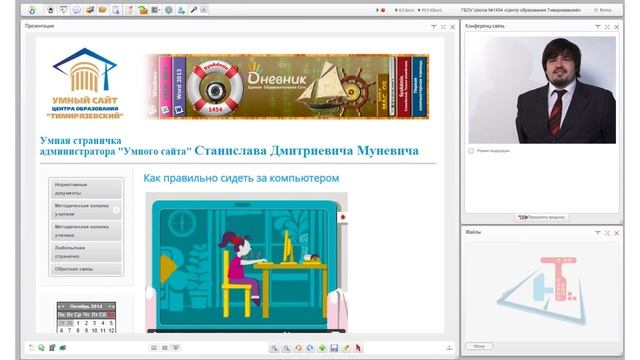Click the third view mode button at bottom
This screenshot has width=640, height=360.
[176, 348]
